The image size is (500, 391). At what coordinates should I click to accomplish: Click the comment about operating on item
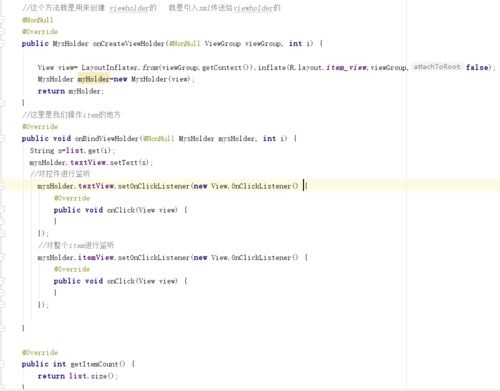[71, 115]
